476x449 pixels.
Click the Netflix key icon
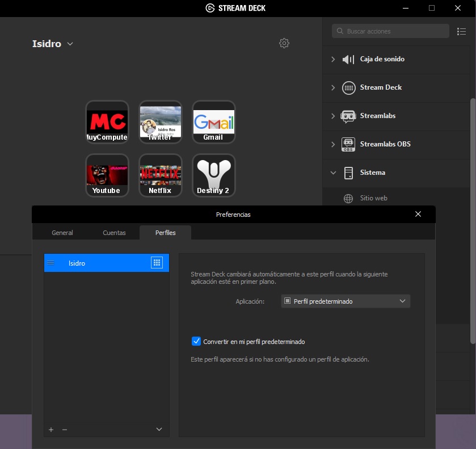tap(161, 175)
